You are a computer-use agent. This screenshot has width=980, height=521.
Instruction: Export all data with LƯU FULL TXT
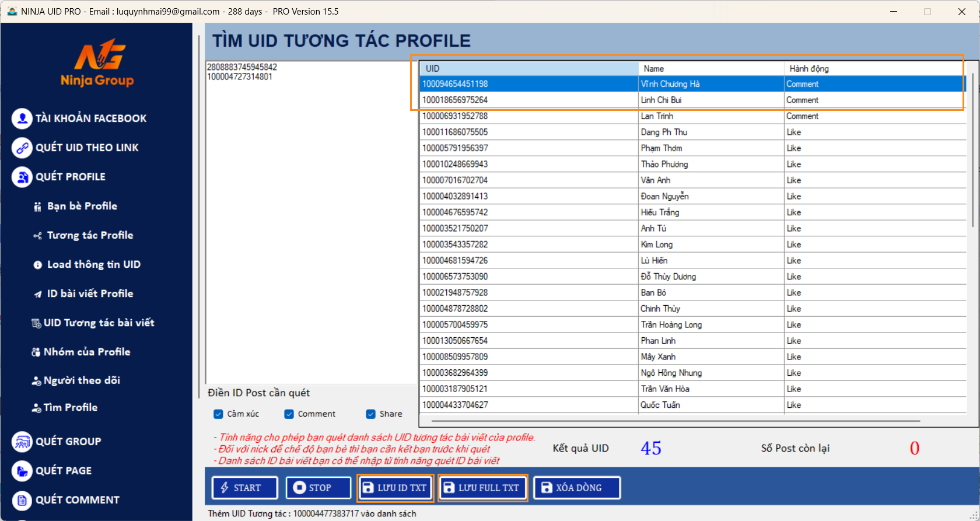[482, 488]
